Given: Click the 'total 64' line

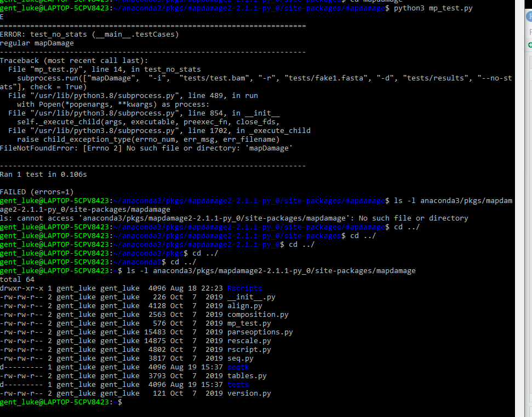Looking at the screenshot, I should tap(17, 280).
